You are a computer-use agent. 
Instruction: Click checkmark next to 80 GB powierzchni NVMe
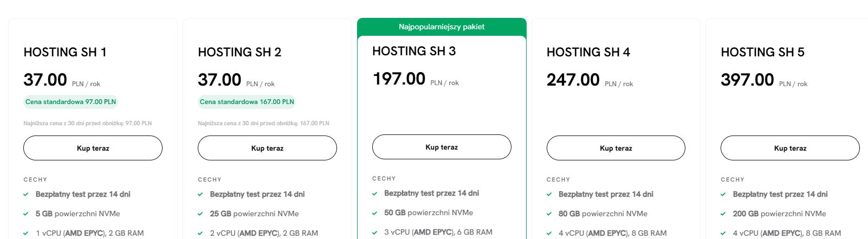click(549, 214)
